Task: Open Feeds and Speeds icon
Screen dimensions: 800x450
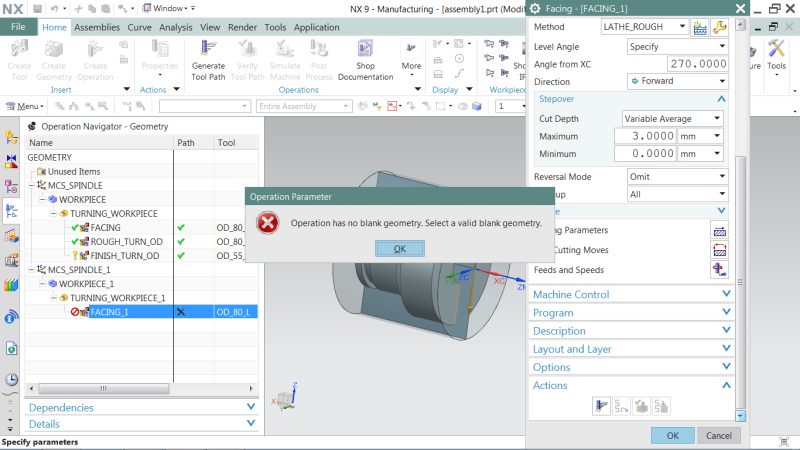Action: click(x=719, y=269)
